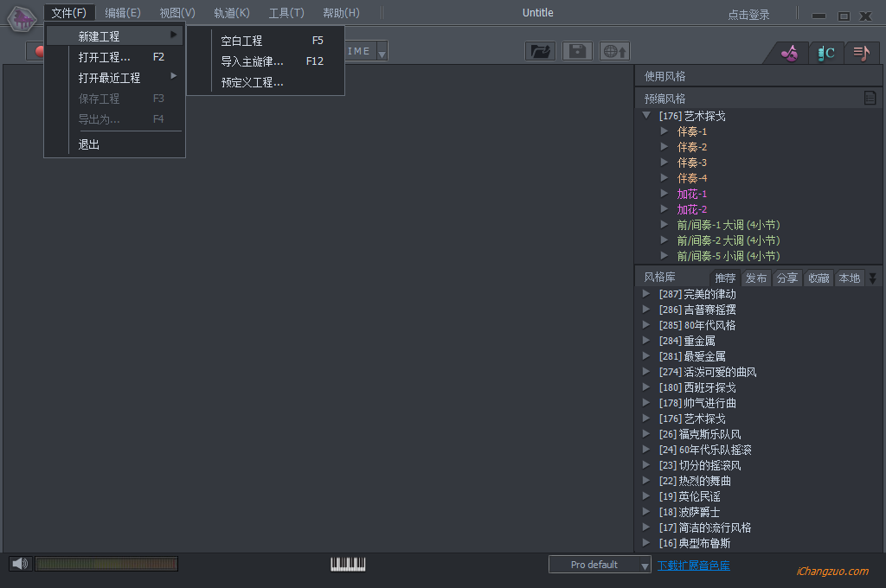The width and height of the screenshot is (886, 588).
Task: Open the teal chord editor tab
Action: pos(825,53)
